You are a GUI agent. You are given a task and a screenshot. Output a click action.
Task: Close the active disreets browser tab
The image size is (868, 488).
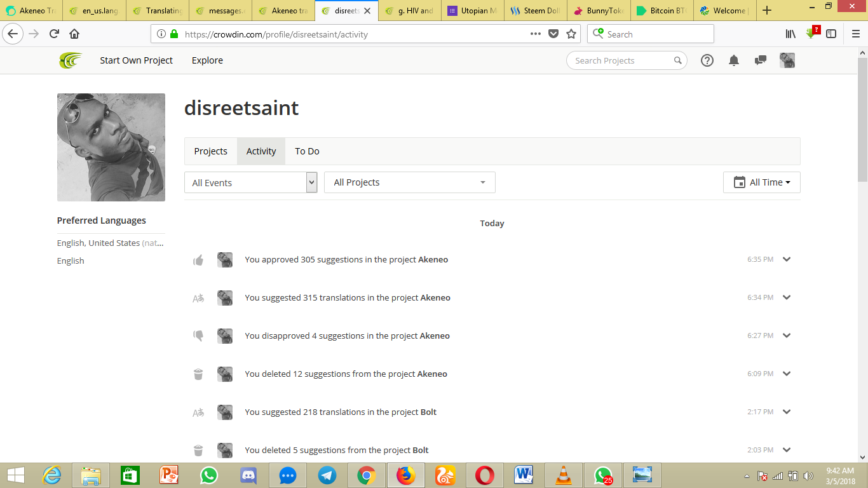tap(367, 11)
